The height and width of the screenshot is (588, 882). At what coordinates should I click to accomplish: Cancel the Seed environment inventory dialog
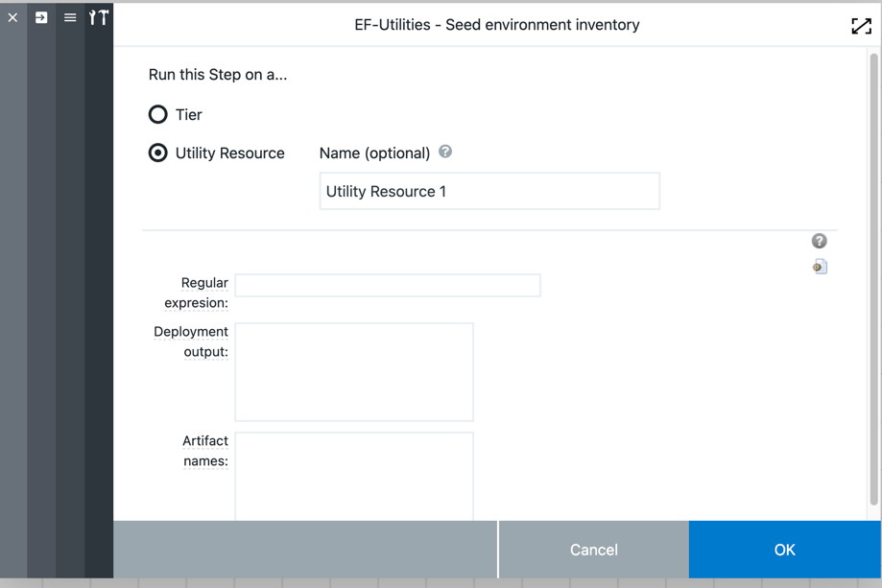pyautogui.click(x=592, y=549)
